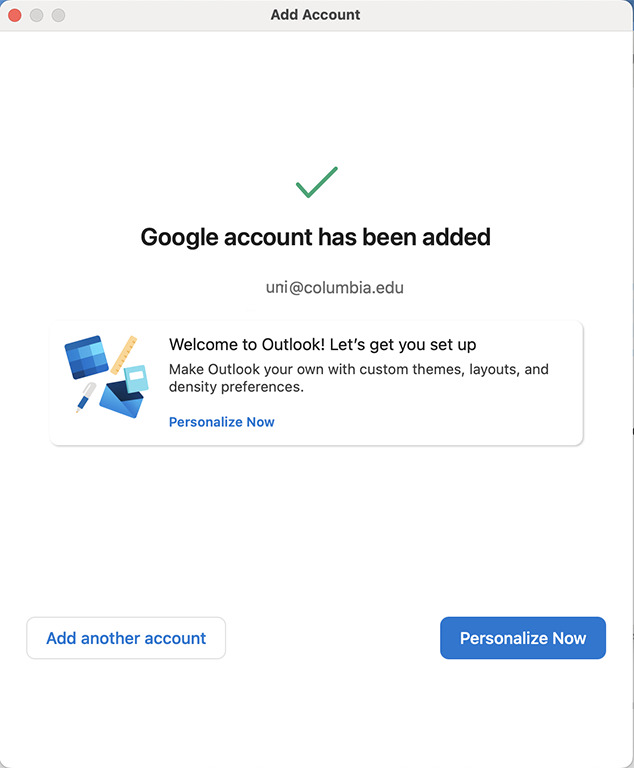Click the uni@columbia.edu email address
The image size is (634, 768).
tap(334, 288)
